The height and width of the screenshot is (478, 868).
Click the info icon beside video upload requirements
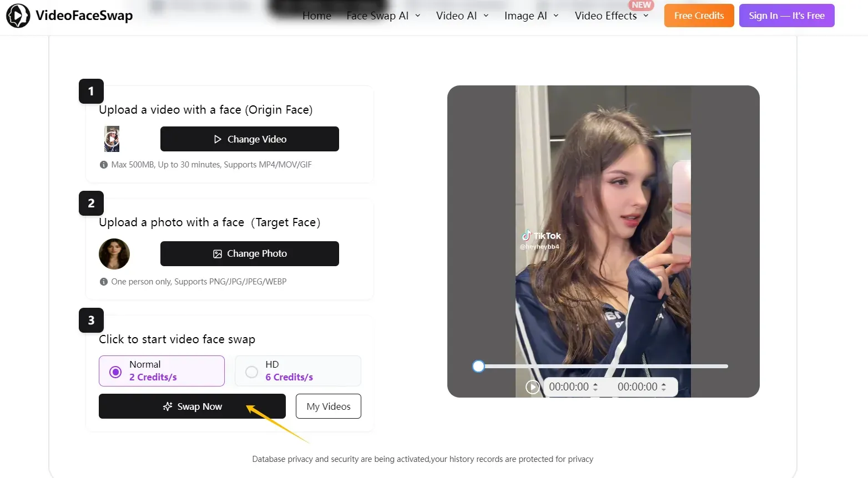pos(104,165)
